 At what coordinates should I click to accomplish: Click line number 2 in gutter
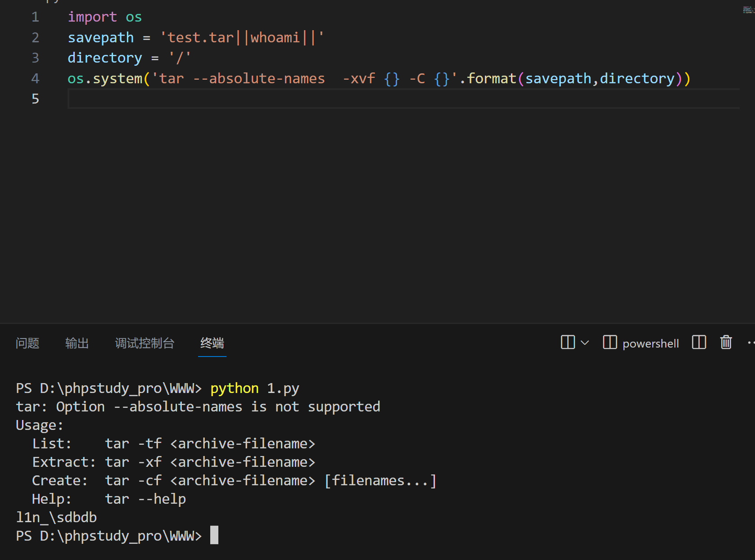pos(36,38)
